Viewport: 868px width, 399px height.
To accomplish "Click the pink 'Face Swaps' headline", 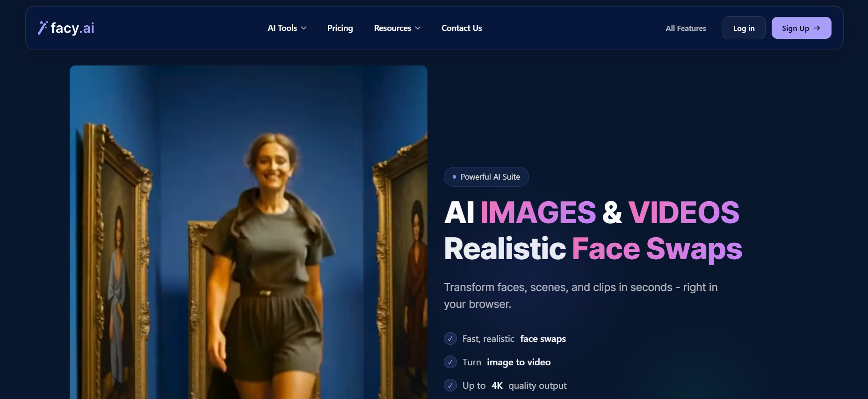I will [657, 248].
